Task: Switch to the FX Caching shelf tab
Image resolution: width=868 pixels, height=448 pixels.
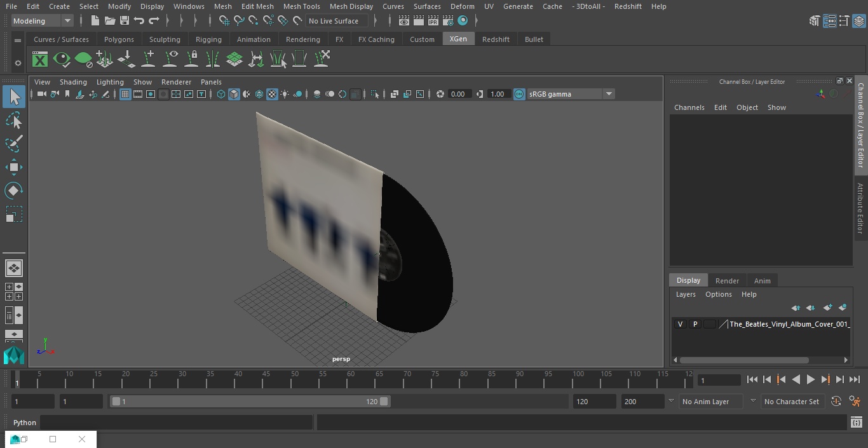Action: 376,39
